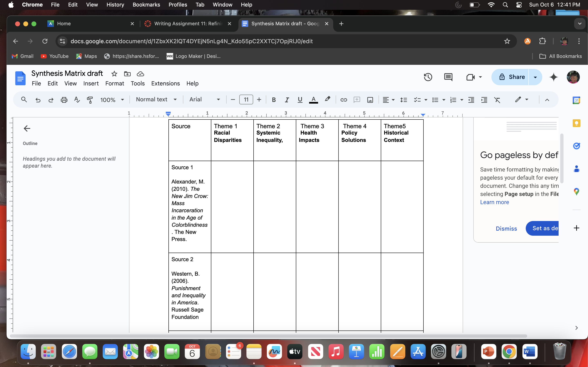Toggle underline formatting
The width and height of the screenshot is (588, 367).
(300, 99)
